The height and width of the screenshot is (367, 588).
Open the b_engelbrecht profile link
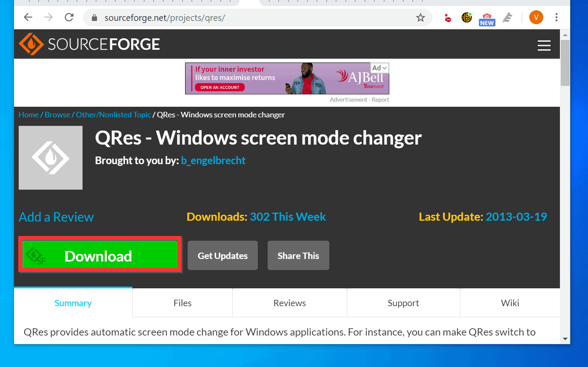click(x=213, y=161)
